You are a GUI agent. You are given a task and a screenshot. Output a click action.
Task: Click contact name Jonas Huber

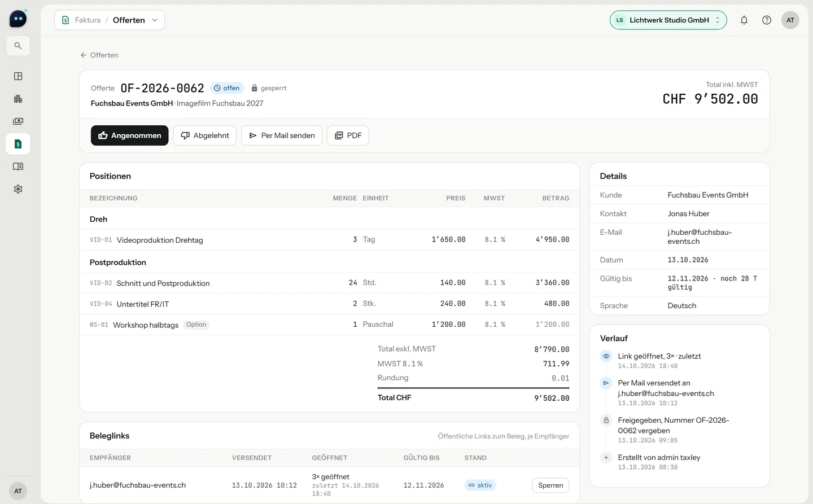pos(688,213)
